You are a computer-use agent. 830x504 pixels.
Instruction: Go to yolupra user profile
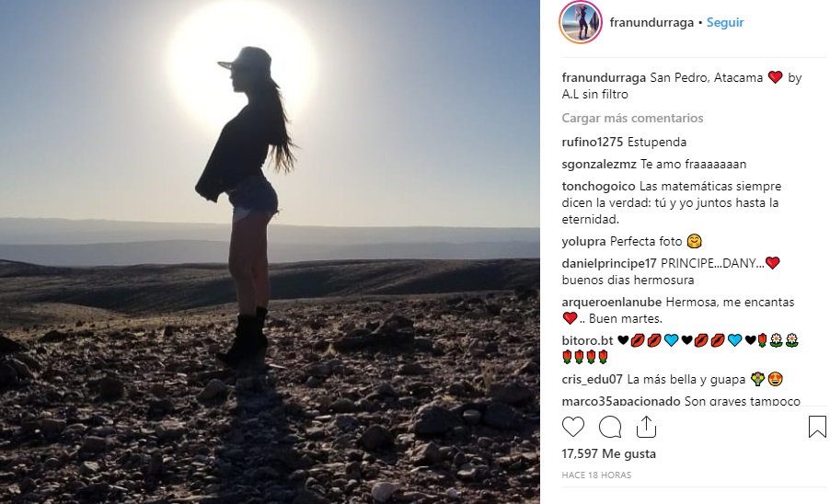coord(584,242)
